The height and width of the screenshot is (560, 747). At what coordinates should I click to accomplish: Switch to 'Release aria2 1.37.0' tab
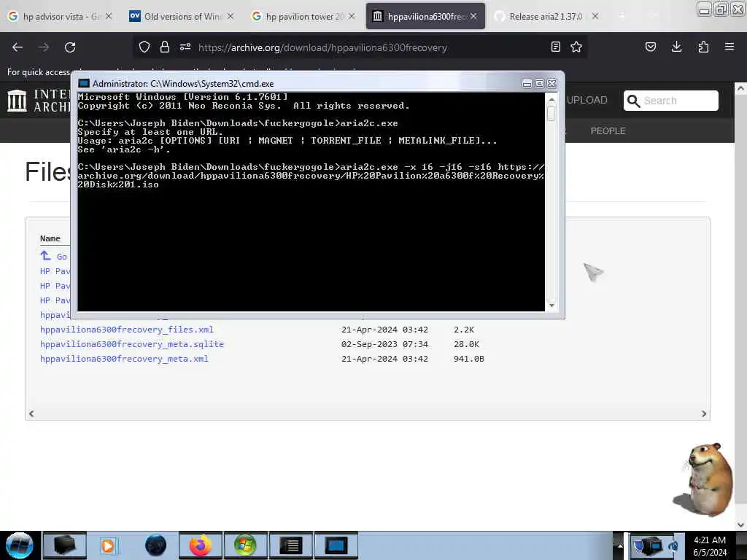[546, 16]
